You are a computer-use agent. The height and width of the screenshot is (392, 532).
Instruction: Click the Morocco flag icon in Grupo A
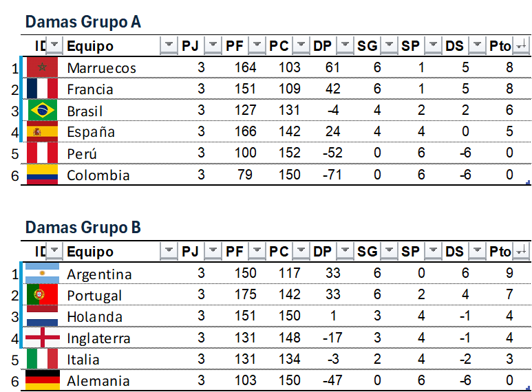[x=43, y=67]
